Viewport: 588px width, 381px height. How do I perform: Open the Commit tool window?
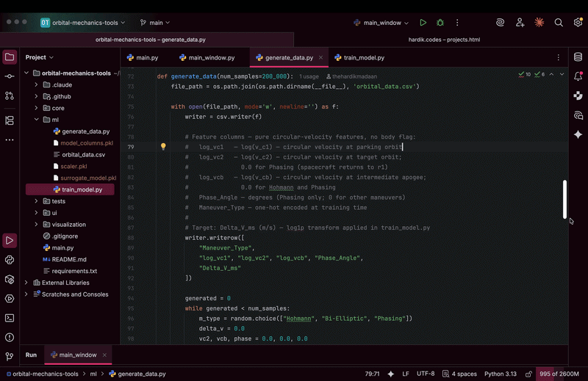(10, 76)
